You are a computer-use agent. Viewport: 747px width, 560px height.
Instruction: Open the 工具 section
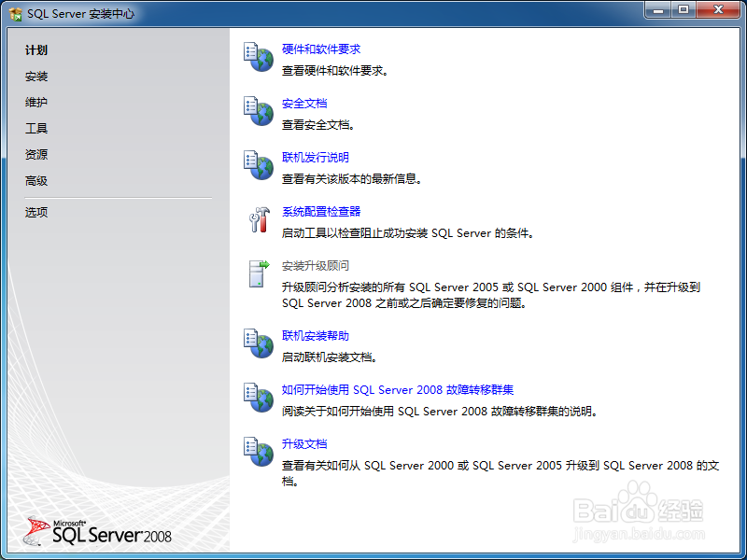click(35, 128)
